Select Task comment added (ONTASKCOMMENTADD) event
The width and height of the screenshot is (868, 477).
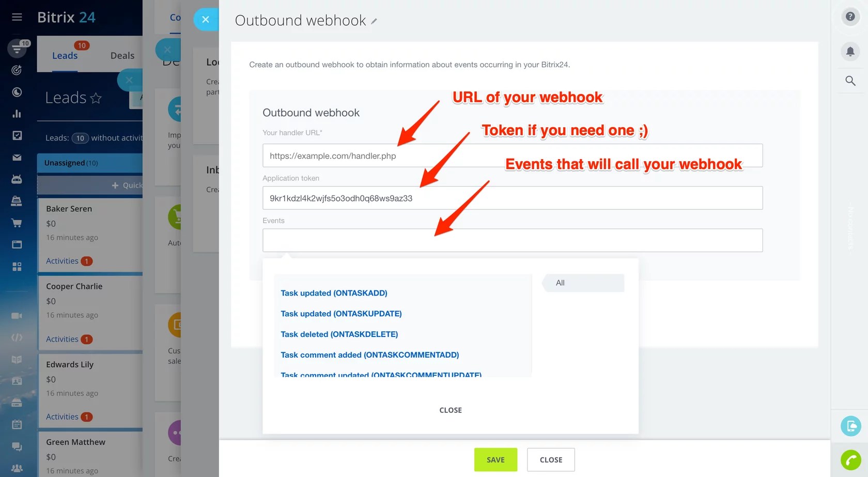[369, 355]
